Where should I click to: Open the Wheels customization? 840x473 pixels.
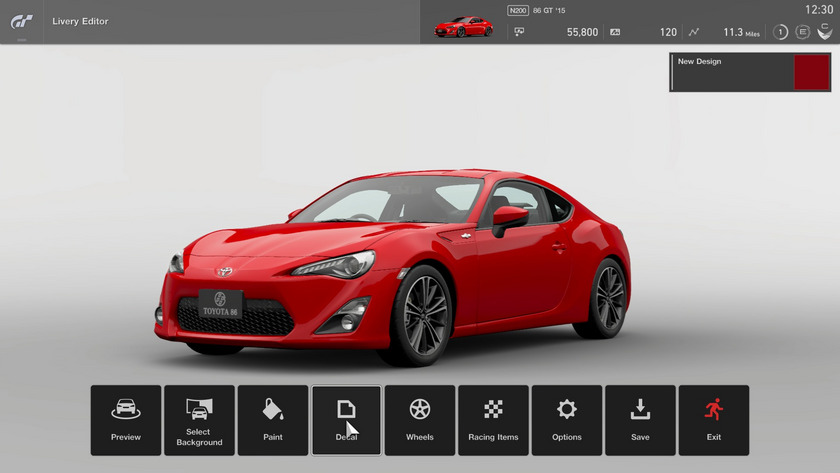[x=420, y=420]
